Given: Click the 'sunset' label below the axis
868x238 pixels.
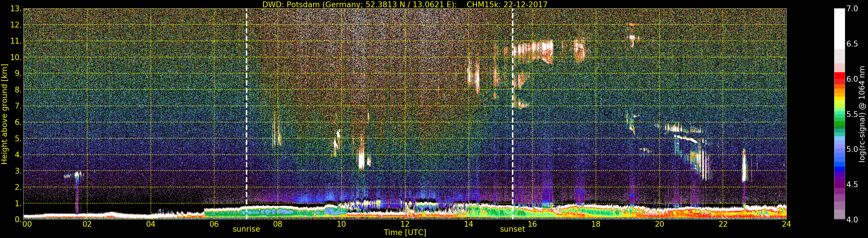Looking at the screenshot, I should click(x=513, y=229).
